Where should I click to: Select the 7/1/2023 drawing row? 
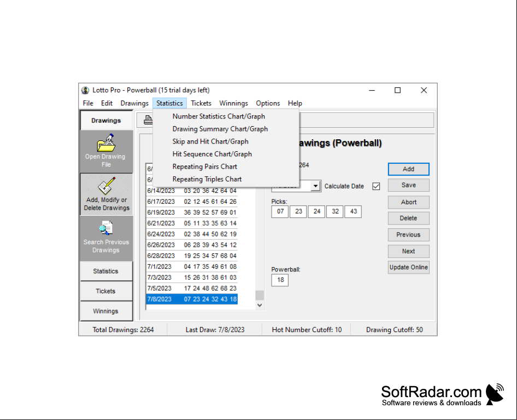[192, 267]
